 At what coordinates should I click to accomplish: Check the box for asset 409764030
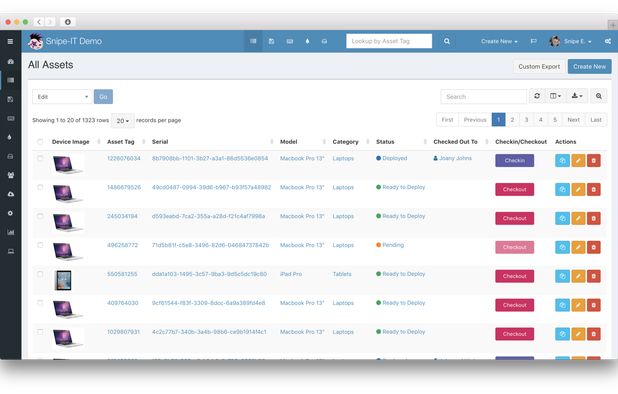40,303
